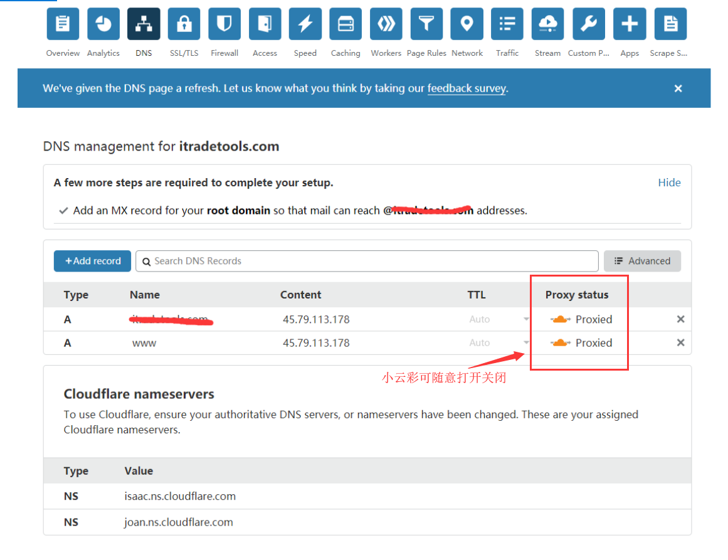Click the TTL column header
This screenshot has height=560, width=728.
(x=477, y=295)
